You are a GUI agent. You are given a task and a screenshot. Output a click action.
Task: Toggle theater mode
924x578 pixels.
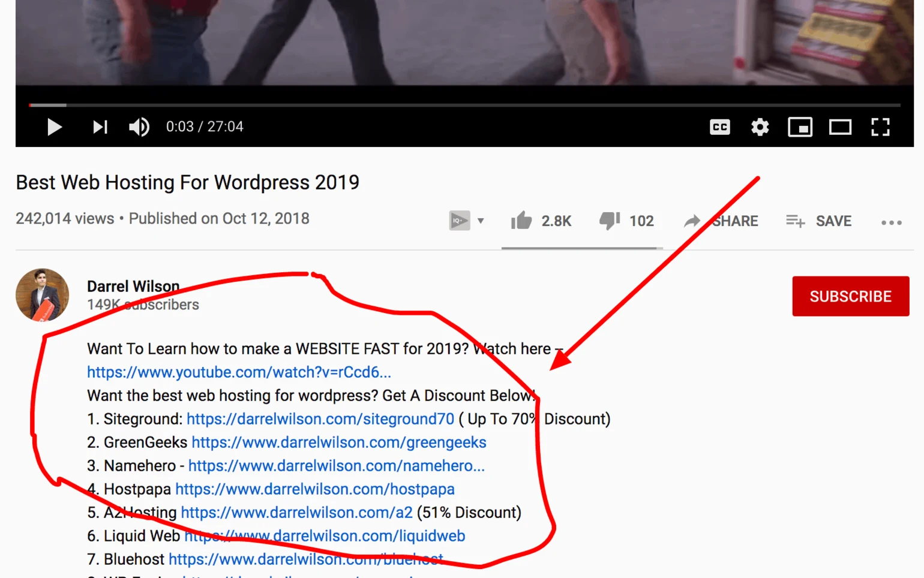[841, 127]
